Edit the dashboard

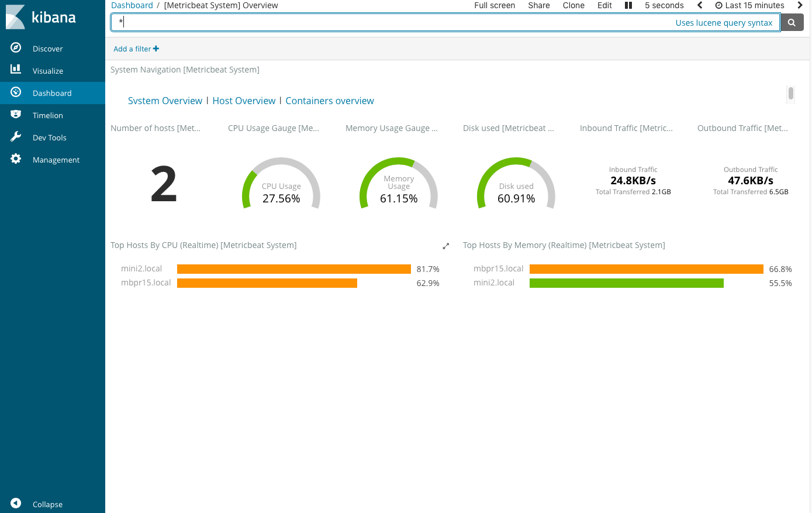pyautogui.click(x=604, y=5)
